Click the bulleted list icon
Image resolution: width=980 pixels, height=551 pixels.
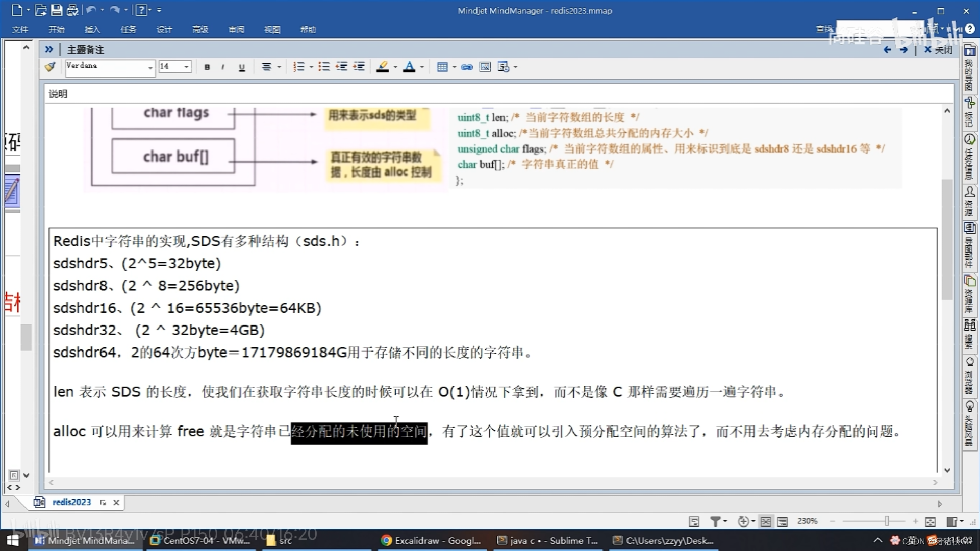tap(323, 67)
